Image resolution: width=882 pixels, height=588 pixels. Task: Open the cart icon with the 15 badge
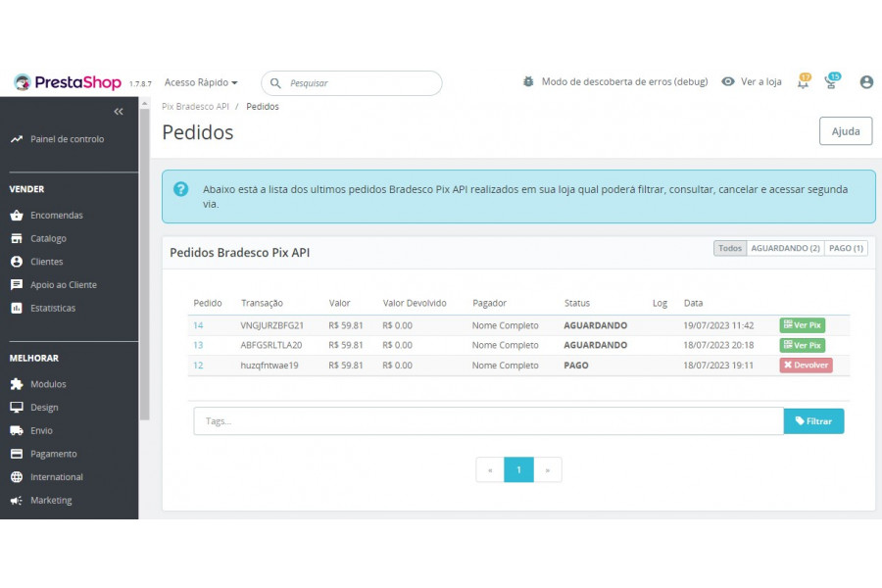pyautogui.click(x=831, y=81)
